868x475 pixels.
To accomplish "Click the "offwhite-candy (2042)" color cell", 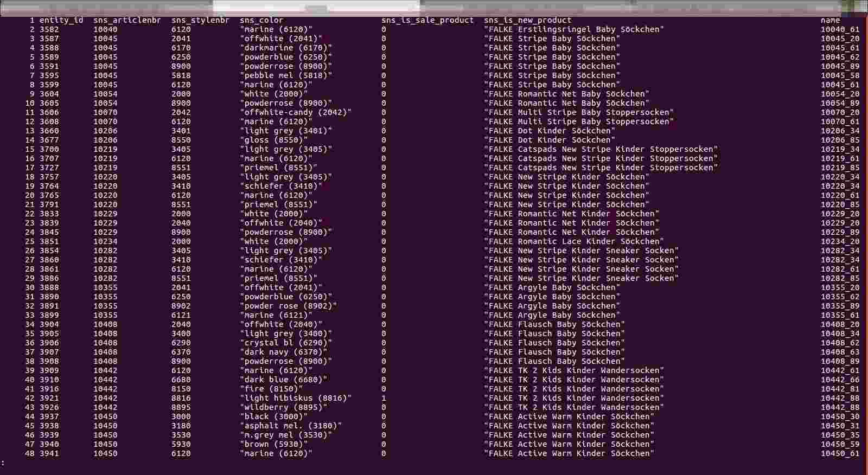I will pyautogui.click(x=296, y=112).
